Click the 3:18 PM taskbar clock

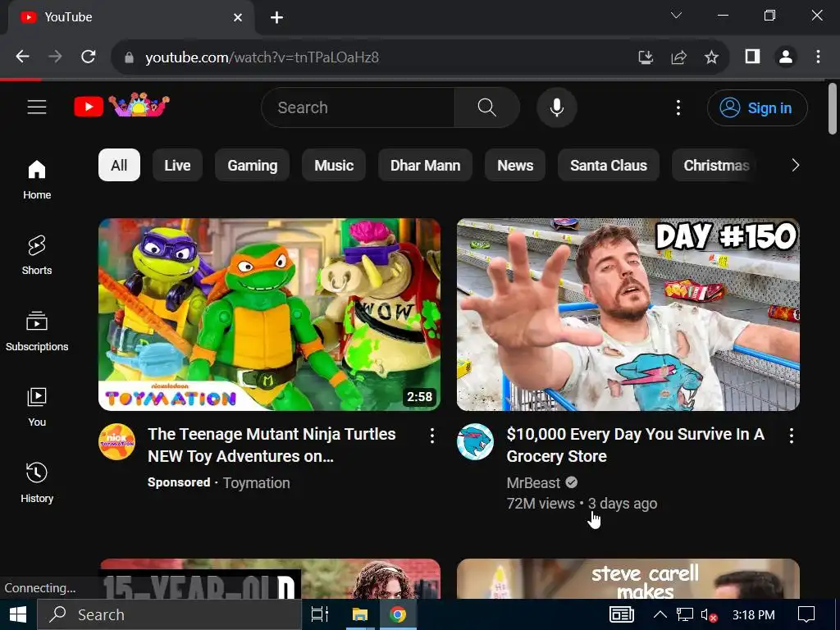coord(753,614)
